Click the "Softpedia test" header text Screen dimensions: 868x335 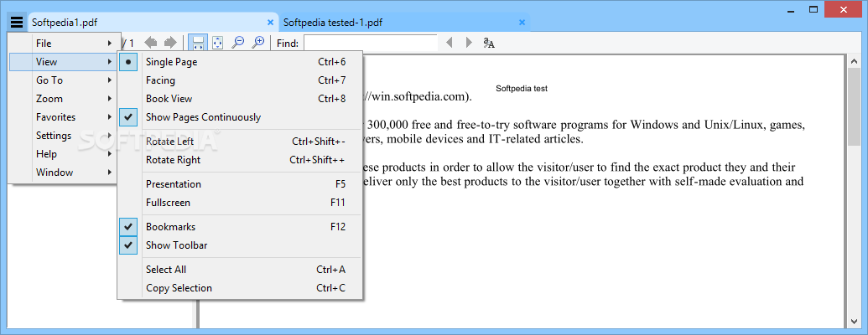point(522,89)
